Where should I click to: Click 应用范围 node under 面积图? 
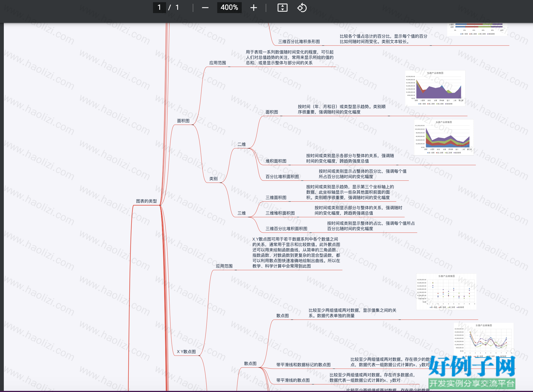(218, 63)
